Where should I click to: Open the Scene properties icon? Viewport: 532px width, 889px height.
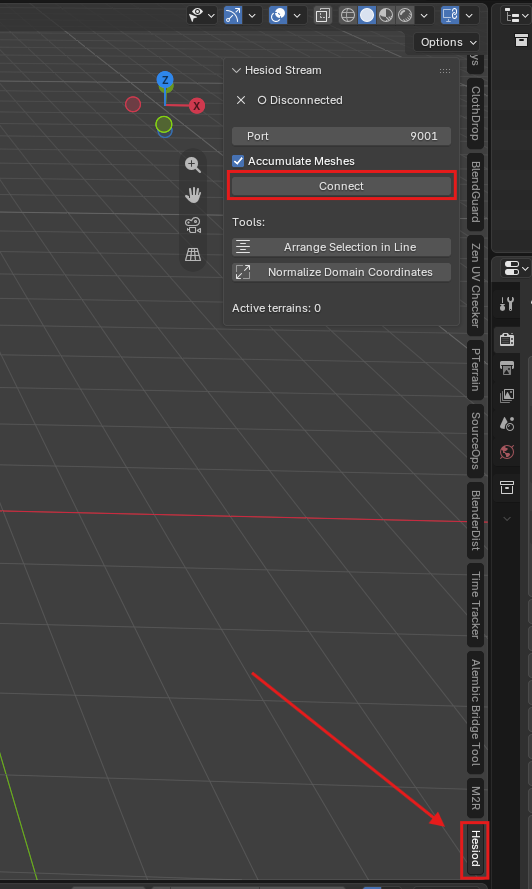[507, 424]
